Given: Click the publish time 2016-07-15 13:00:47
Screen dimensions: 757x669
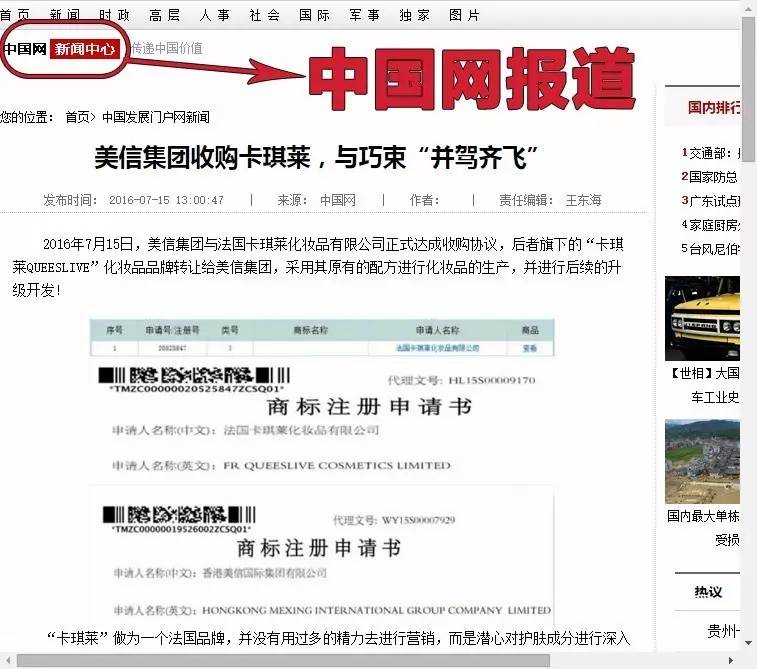Looking at the screenshot, I should 167,200.
